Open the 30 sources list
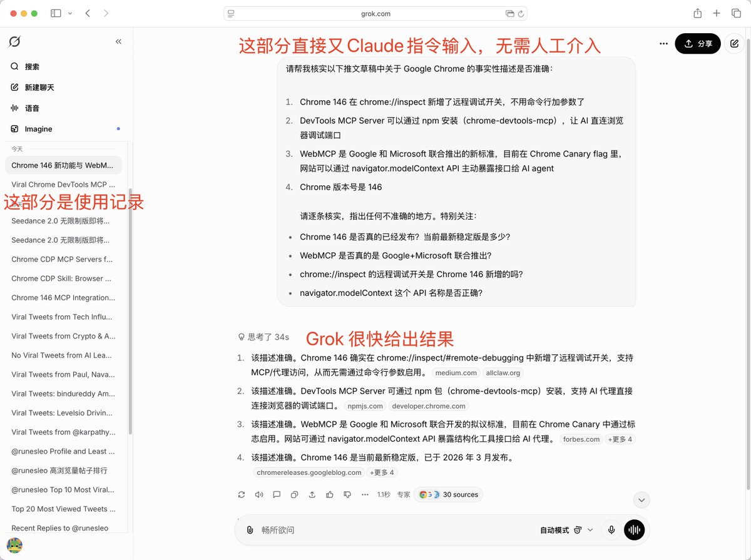Screen dimensions: 751x560 [x=449, y=494]
